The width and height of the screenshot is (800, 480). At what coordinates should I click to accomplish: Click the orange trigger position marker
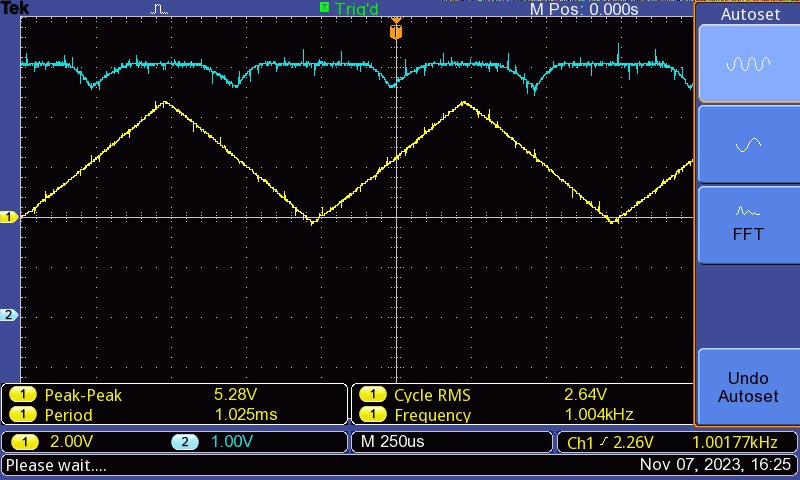coord(396,32)
